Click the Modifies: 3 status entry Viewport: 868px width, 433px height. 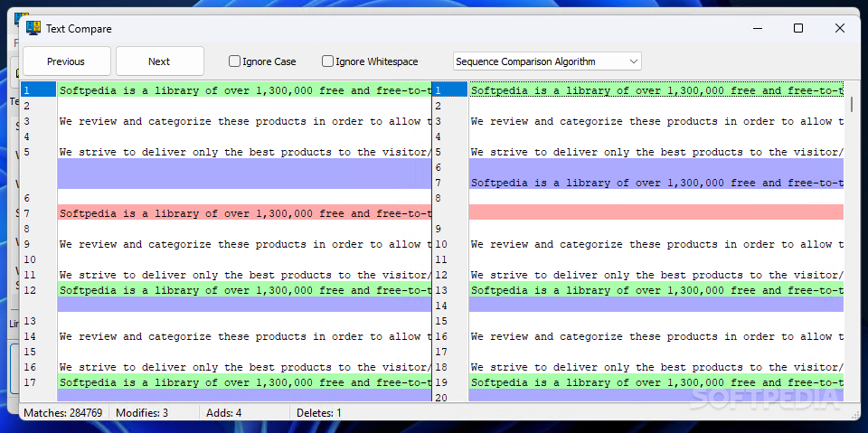[142, 412]
